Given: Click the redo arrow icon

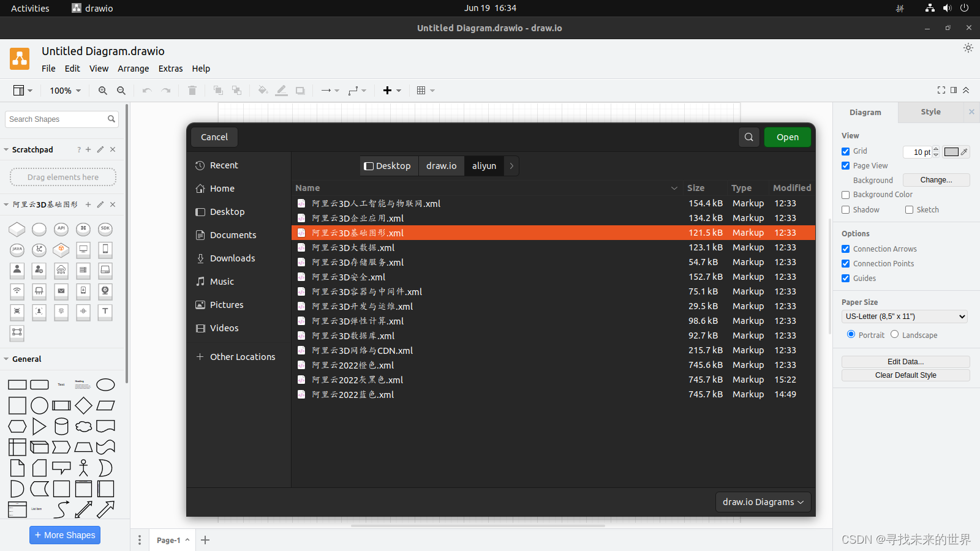Looking at the screenshot, I should point(166,91).
